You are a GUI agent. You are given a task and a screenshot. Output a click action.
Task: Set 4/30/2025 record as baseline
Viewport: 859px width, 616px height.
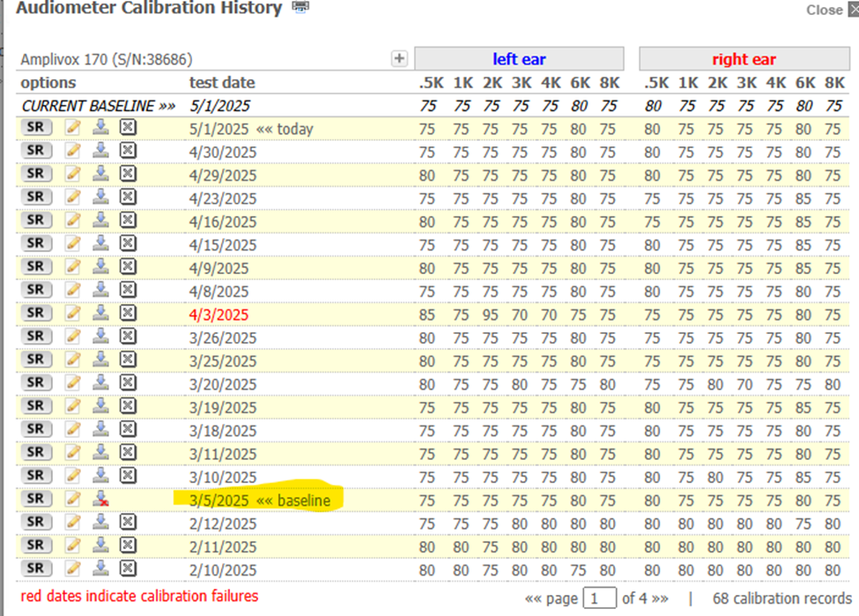(x=101, y=151)
